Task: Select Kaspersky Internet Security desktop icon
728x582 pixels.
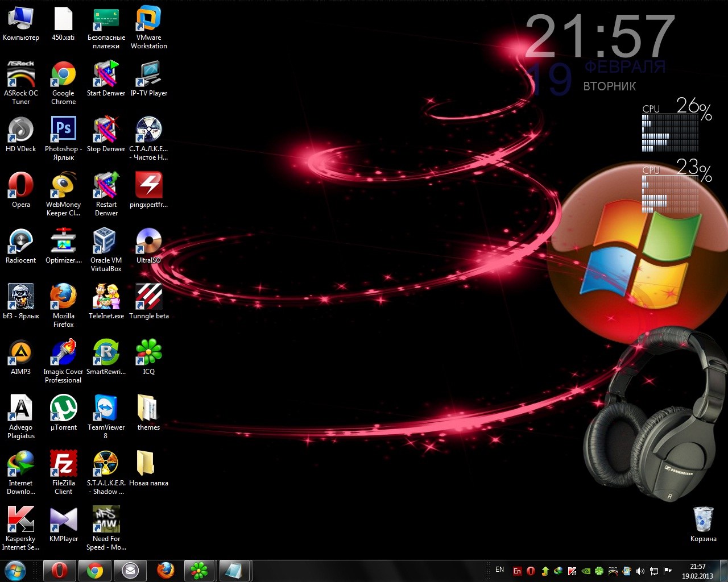Action: [x=20, y=520]
